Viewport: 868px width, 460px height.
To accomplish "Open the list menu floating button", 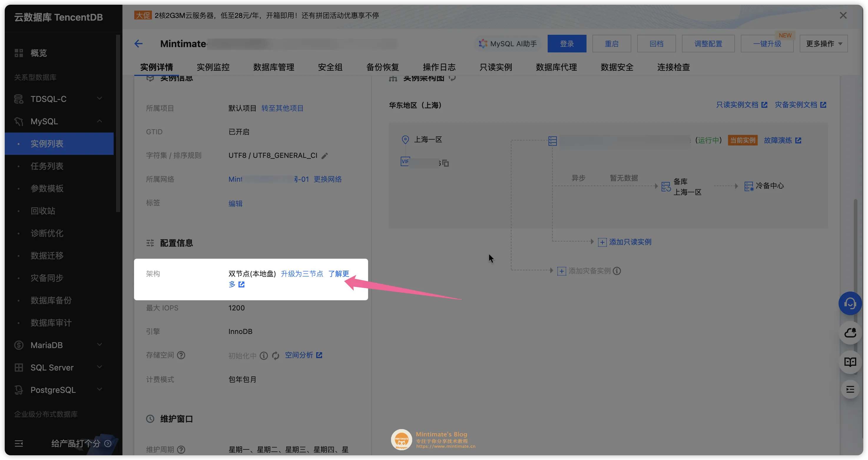I will pos(850,390).
